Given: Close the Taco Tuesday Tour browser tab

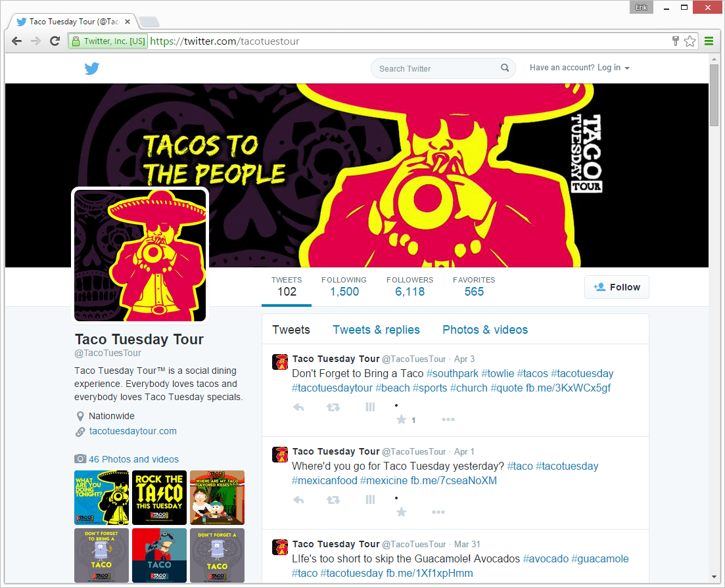Looking at the screenshot, I should coord(128,21).
